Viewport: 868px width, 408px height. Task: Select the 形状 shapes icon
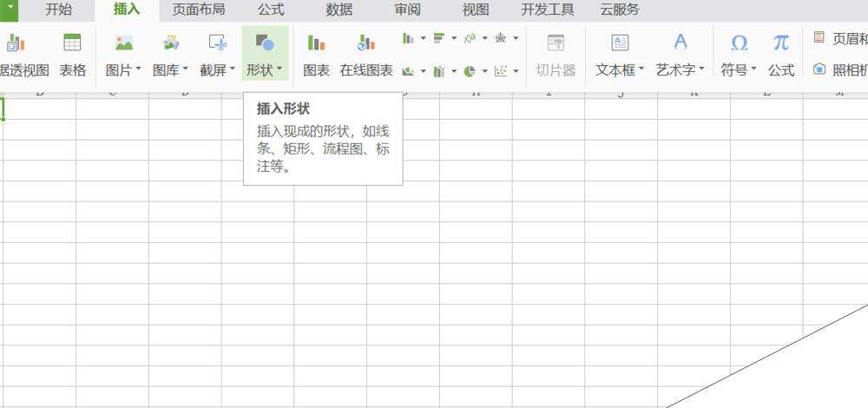pyautogui.click(x=265, y=43)
